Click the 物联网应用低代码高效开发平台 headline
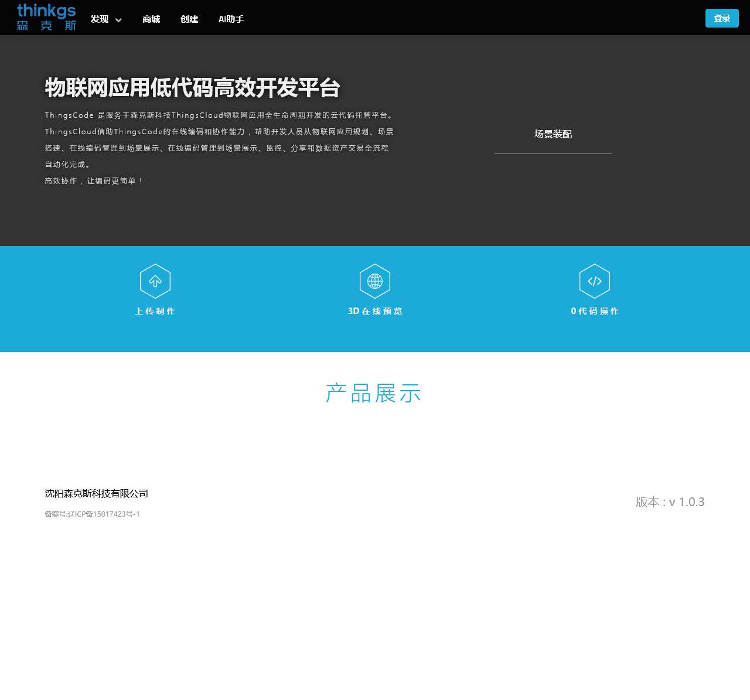The image size is (750, 700). tap(193, 88)
